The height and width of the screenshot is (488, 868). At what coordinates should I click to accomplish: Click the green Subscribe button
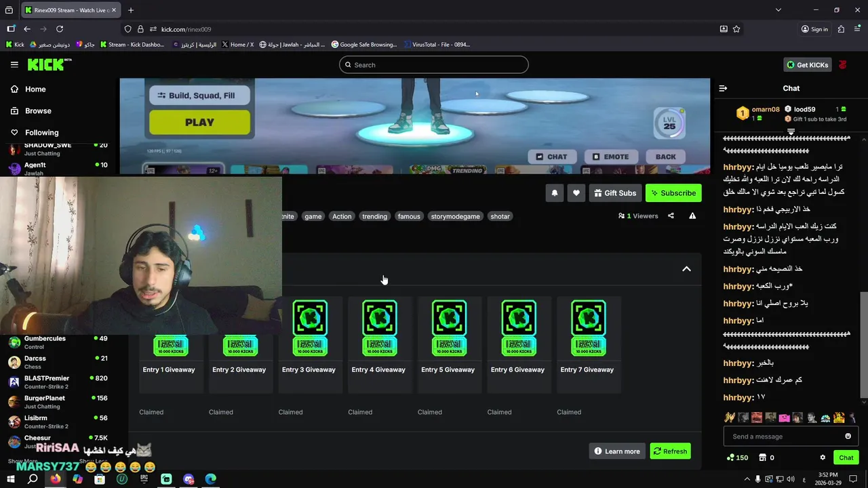click(673, 193)
